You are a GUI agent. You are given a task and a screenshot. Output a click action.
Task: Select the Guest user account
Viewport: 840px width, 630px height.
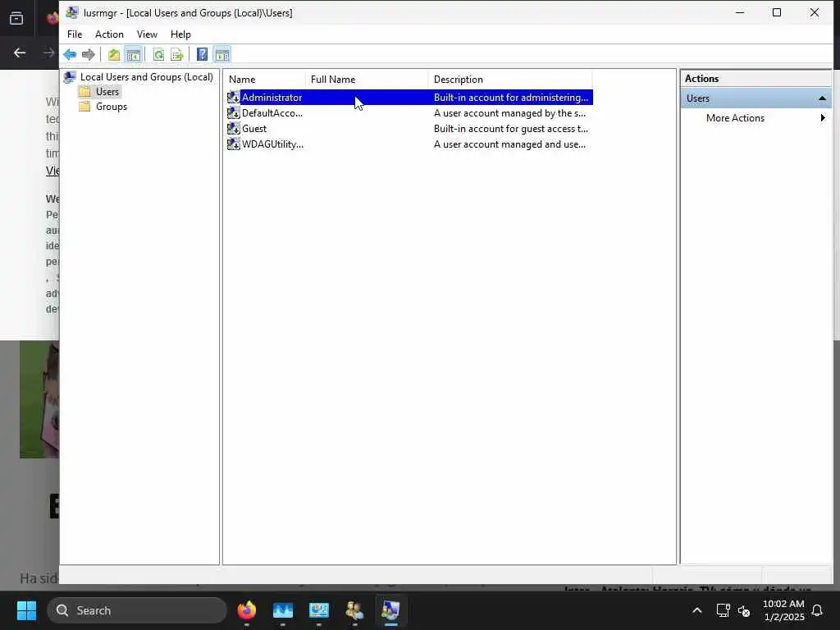point(410,129)
